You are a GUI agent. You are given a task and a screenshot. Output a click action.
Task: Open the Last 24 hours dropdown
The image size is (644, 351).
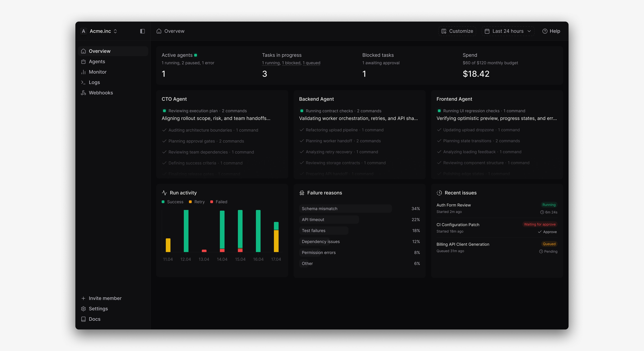tap(508, 31)
